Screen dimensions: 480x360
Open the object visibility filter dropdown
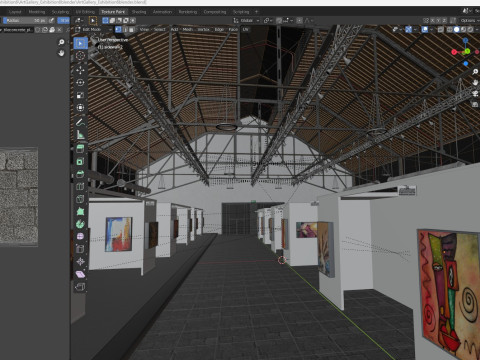pos(397,29)
